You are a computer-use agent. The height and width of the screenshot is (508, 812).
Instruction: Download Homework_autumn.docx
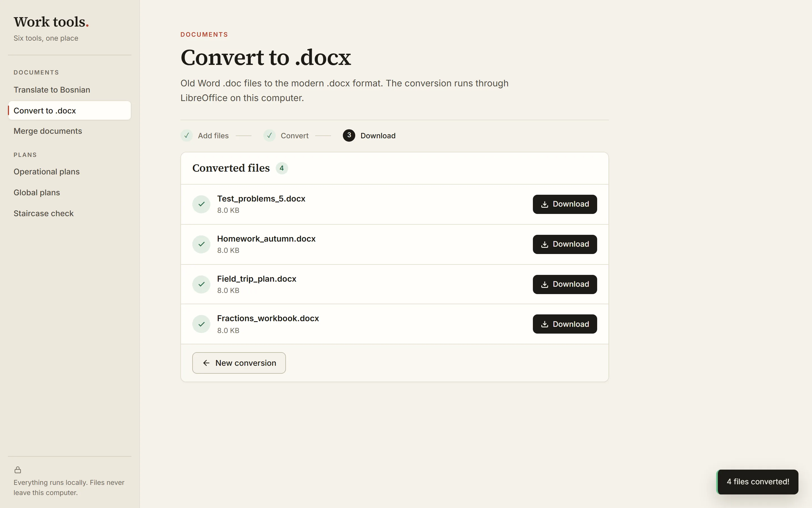(x=565, y=244)
